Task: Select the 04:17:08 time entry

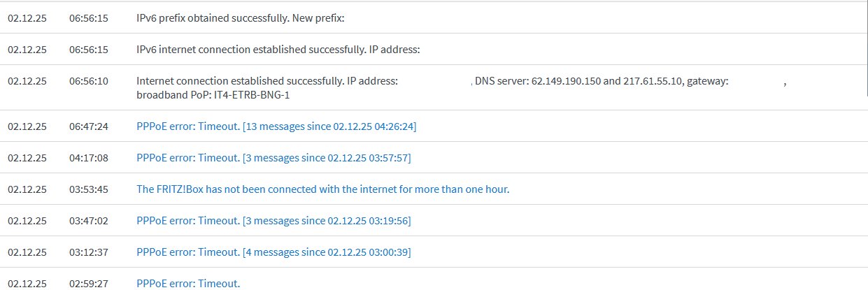Action: tap(89, 158)
